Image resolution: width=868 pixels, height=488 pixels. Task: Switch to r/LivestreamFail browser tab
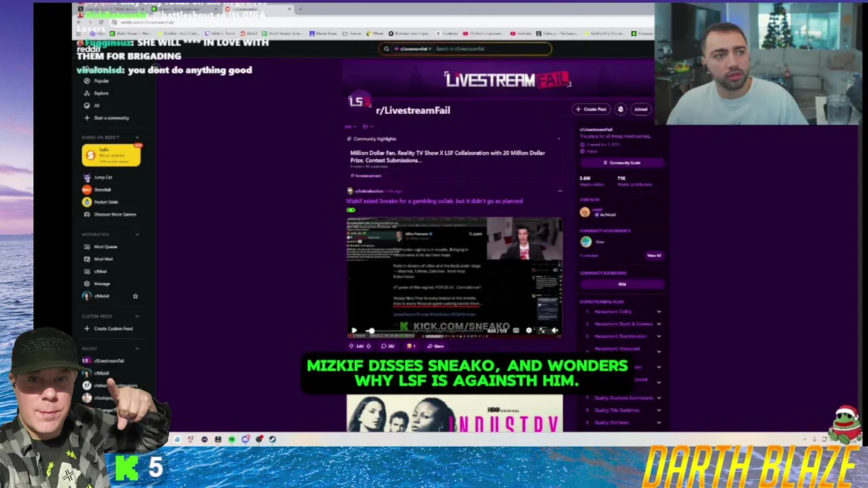click(258, 9)
